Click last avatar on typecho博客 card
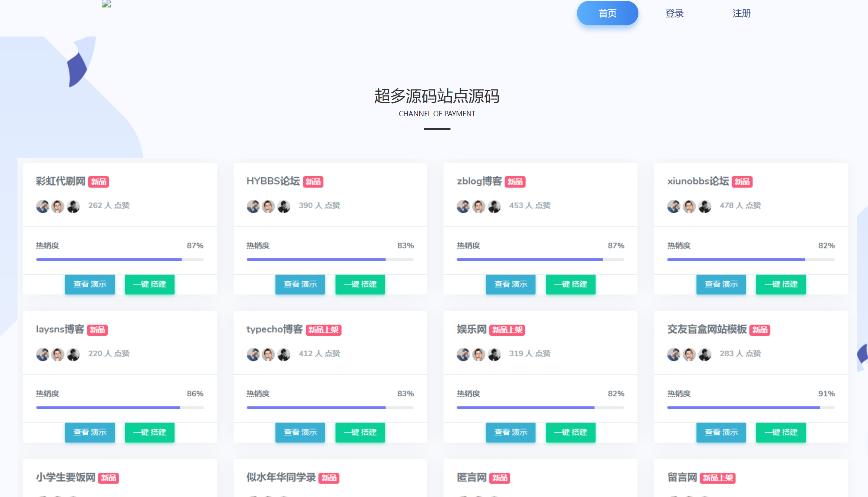This screenshot has width=868, height=497. (284, 354)
